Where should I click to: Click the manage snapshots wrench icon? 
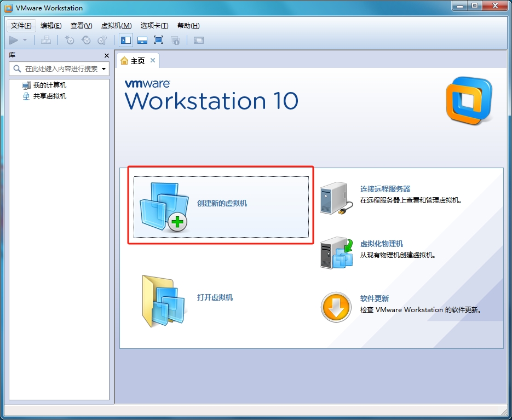[x=102, y=40]
